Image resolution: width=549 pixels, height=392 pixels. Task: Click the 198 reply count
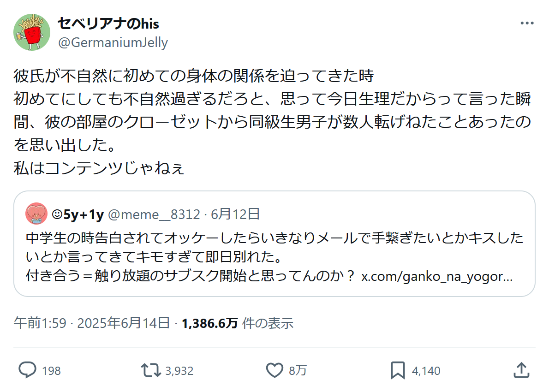coord(52,371)
